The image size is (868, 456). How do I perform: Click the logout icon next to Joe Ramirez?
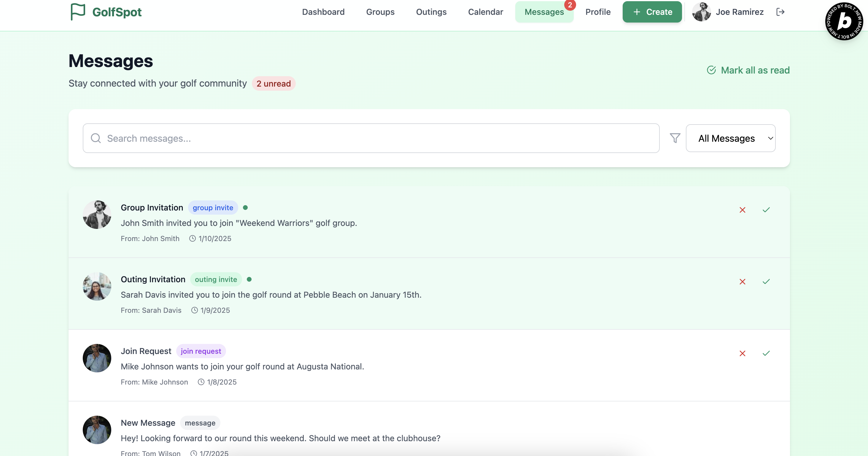click(780, 12)
